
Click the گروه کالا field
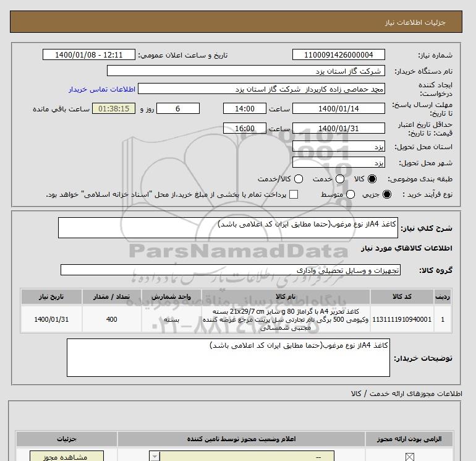coord(231,270)
